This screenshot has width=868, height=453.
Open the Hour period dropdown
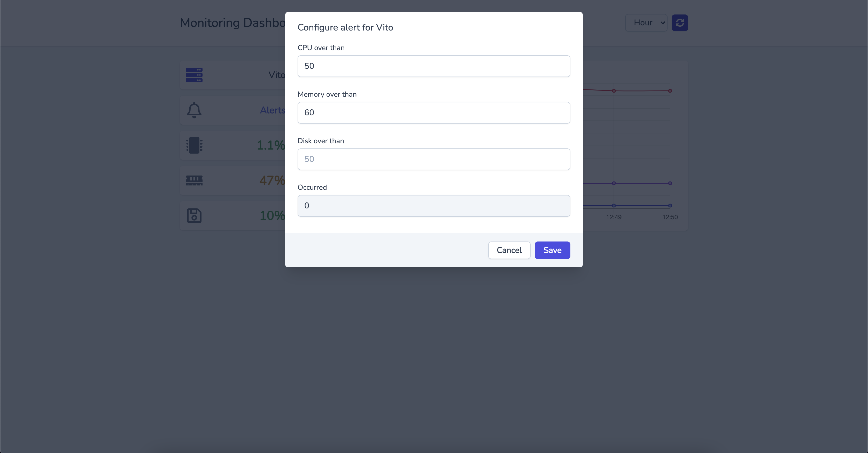point(646,22)
